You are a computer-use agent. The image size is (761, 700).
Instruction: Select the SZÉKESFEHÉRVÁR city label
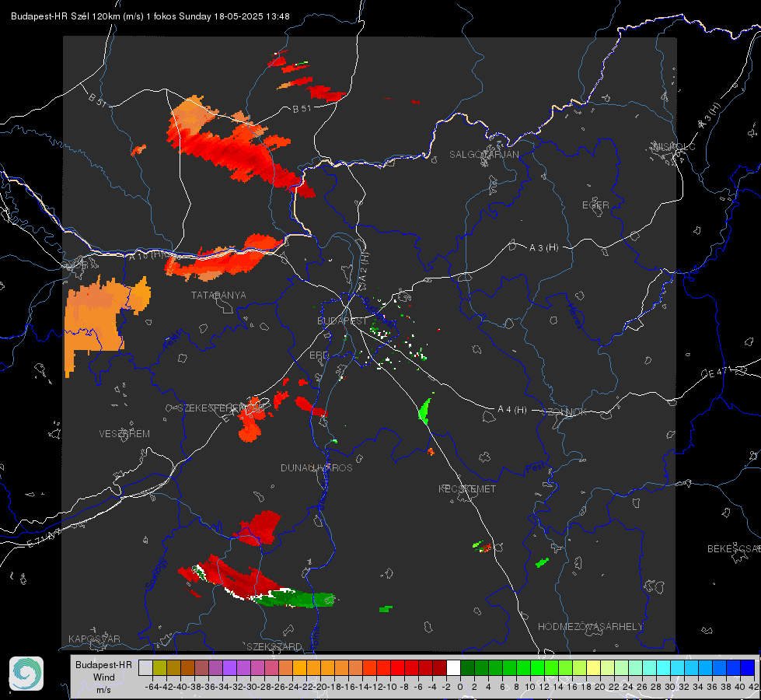(x=219, y=408)
